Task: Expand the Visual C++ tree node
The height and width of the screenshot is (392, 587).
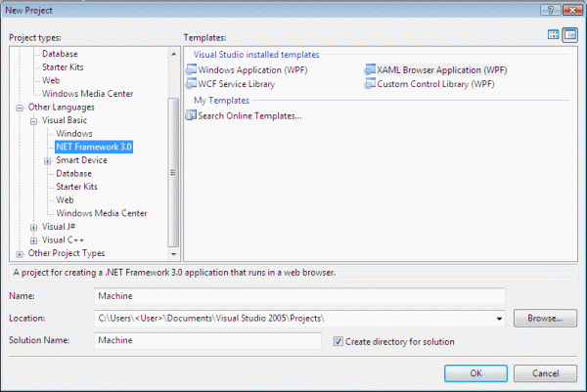Action: [33, 240]
